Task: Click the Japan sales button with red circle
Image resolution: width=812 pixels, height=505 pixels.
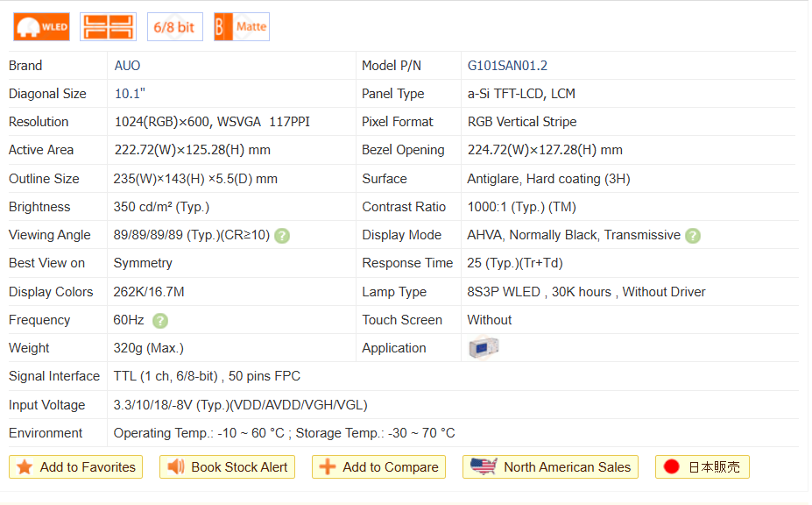Action: pos(702,467)
